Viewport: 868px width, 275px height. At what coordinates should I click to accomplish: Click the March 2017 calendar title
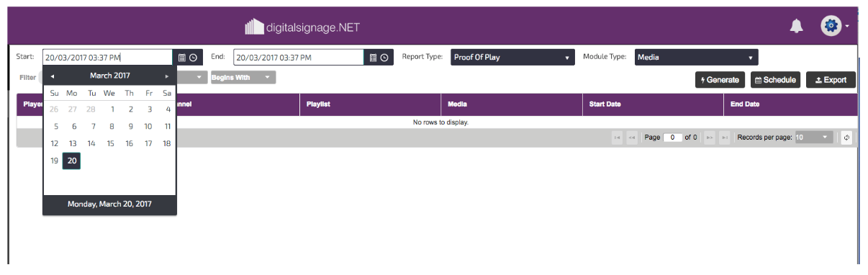pyautogui.click(x=110, y=76)
